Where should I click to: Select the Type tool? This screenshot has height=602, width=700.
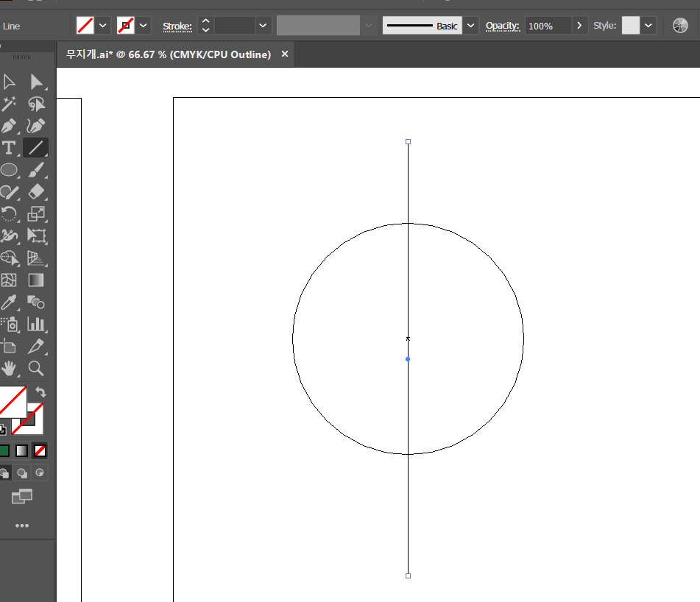pyautogui.click(x=9, y=148)
